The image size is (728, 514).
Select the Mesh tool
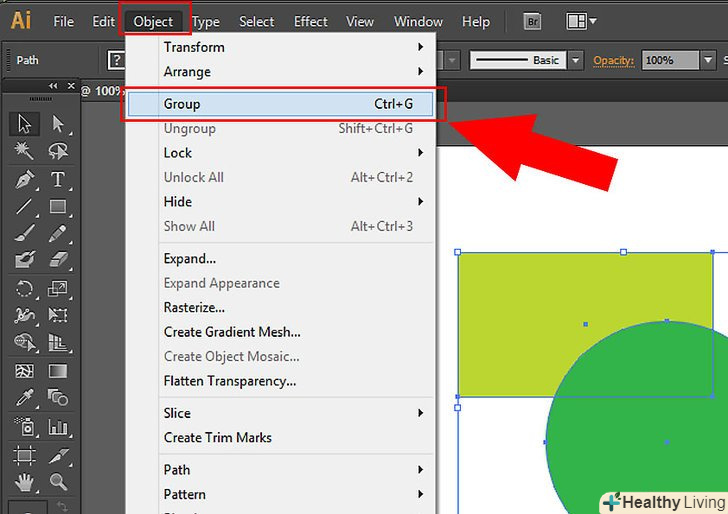pyautogui.click(x=24, y=371)
